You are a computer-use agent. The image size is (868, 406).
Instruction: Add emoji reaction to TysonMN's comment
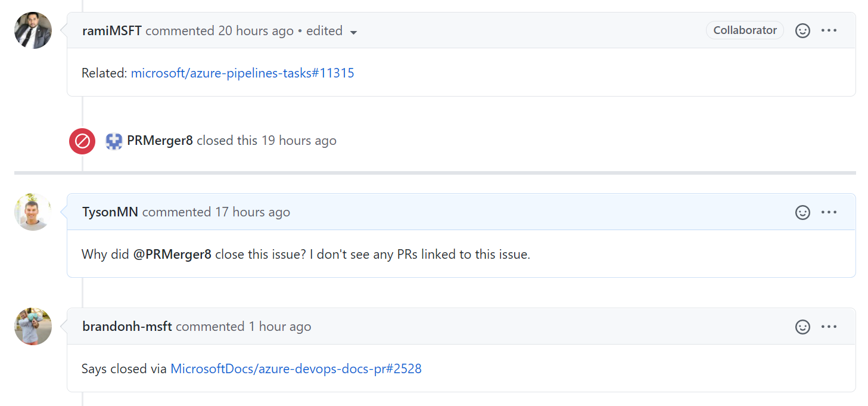pos(802,212)
